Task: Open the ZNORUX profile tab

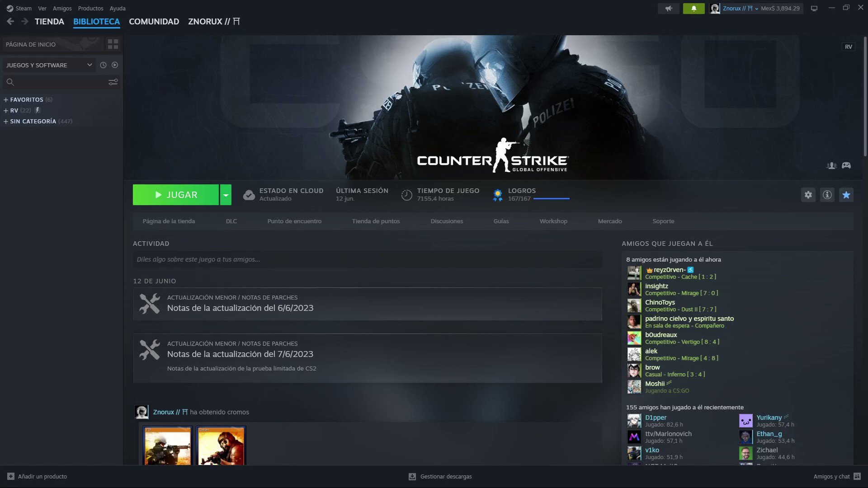Action: click(x=214, y=21)
